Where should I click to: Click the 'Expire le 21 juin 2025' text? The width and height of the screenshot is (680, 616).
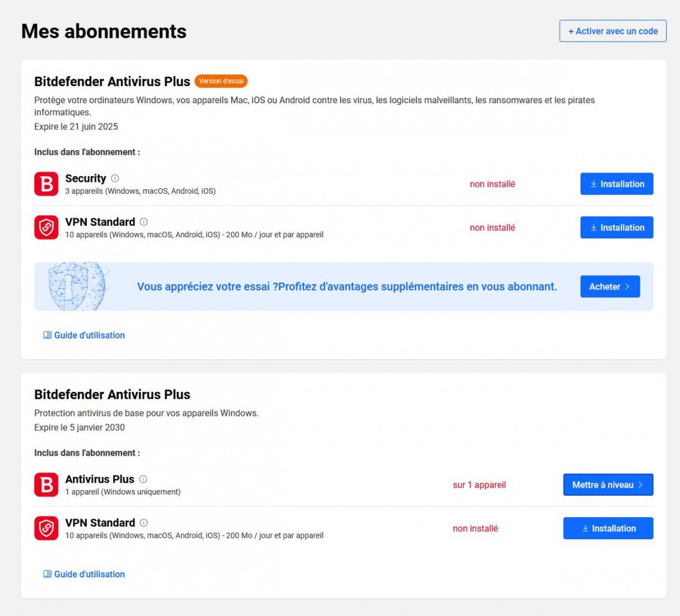pos(76,126)
